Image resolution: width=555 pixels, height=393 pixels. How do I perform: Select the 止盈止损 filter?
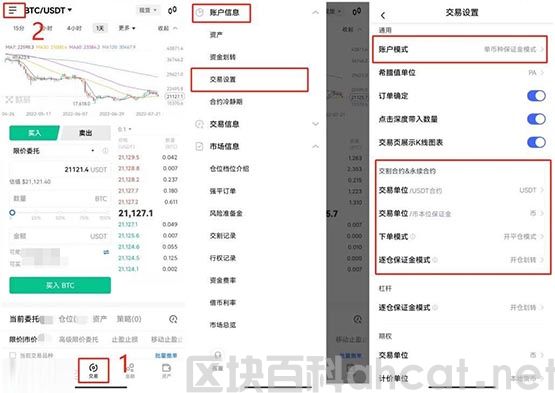[125, 339]
